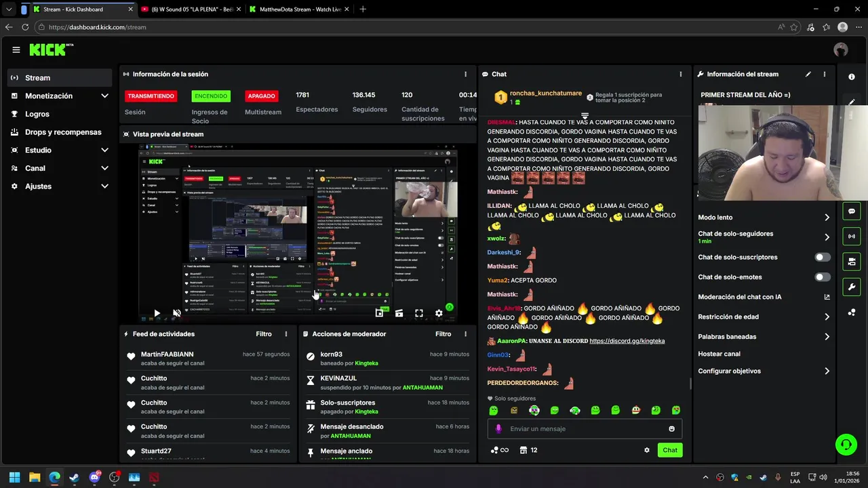Open the emoji picker in message box
The image size is (868, 488).
672,428
